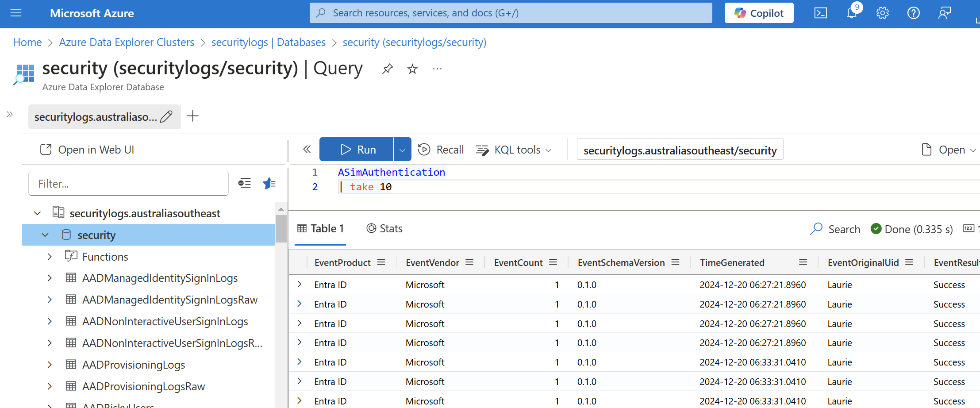The image size is (980, 408).
Task: Click the Functions folder icon
Action: point(71,256)
